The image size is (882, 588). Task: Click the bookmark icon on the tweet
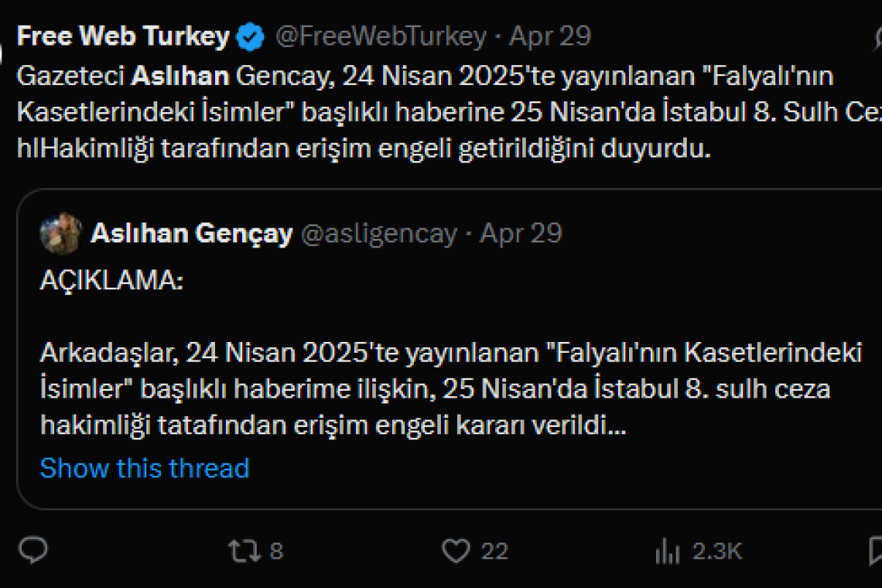tap(875, 551)
